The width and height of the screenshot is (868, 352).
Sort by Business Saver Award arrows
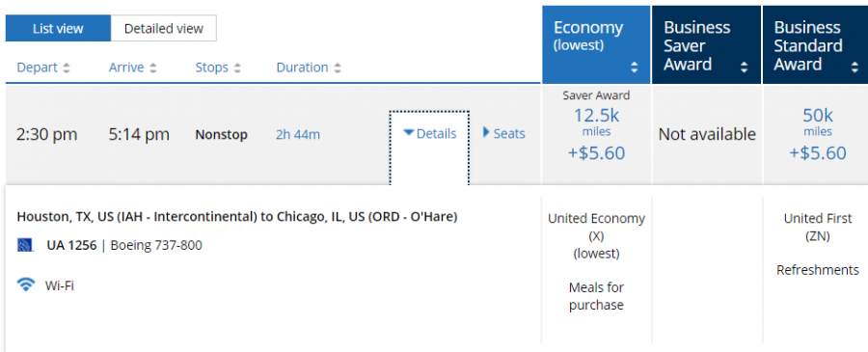(744, 68)
